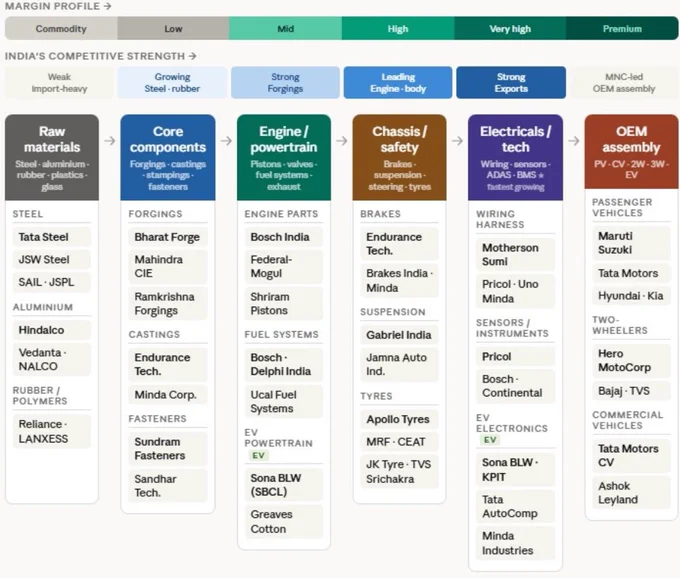680x578 pixels.
Task: Open the Engine / powertrain column header
Action: pyautogui.click(x=284, y=157)
